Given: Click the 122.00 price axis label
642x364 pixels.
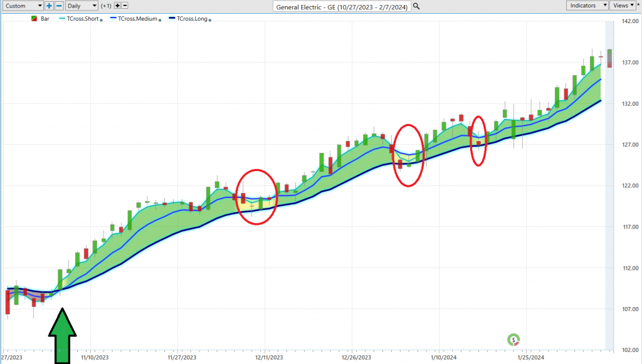Looking at the screenshot, I should [630, 185].
